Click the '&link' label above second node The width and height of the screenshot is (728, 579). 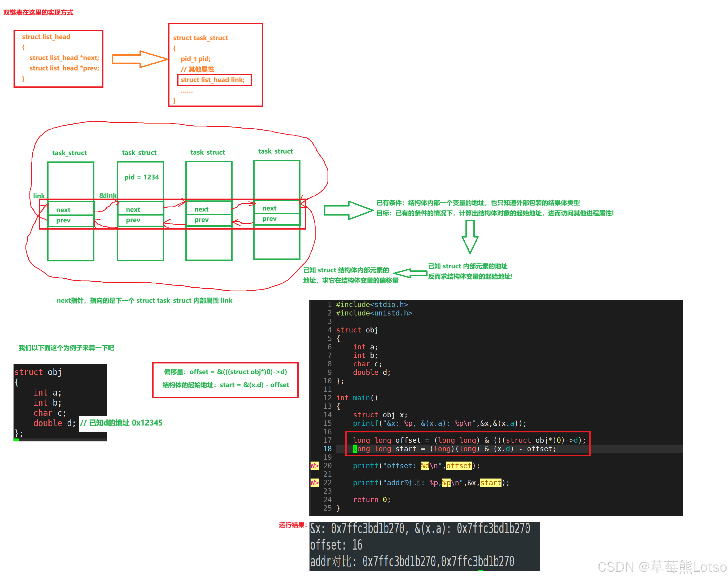108,195
